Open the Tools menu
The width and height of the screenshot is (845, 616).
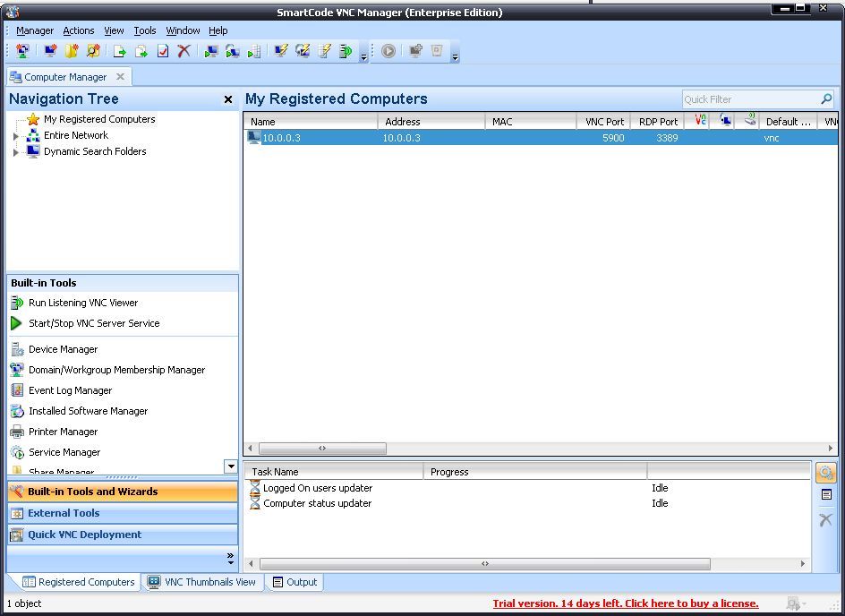pyautogui.click(x=145, y=30)
